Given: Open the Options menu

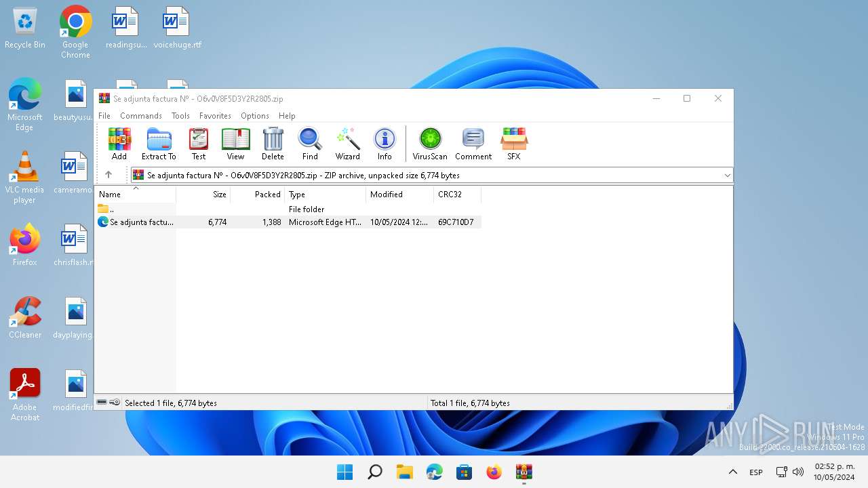Looking at the screenshot, I should tap(255, 116).
